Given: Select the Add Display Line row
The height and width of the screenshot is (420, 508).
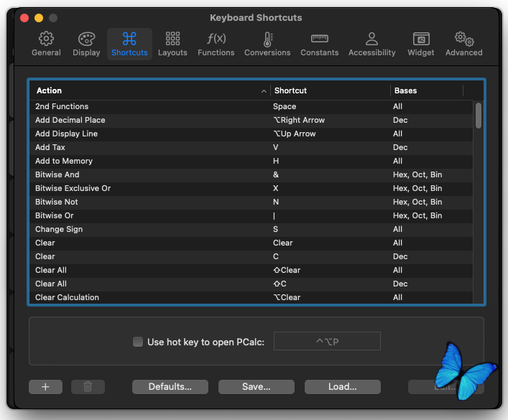Looking at the screenshot, I should coord(251,134).
